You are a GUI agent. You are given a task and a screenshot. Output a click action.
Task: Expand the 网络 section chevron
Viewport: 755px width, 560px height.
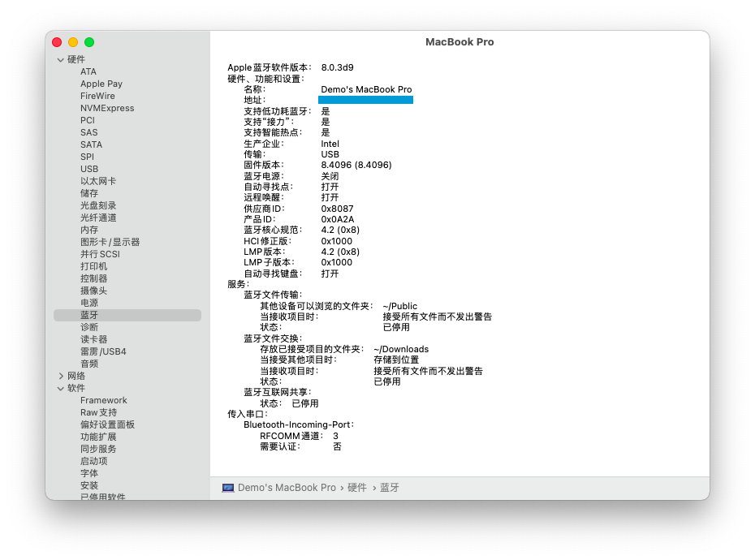[61, 376]
